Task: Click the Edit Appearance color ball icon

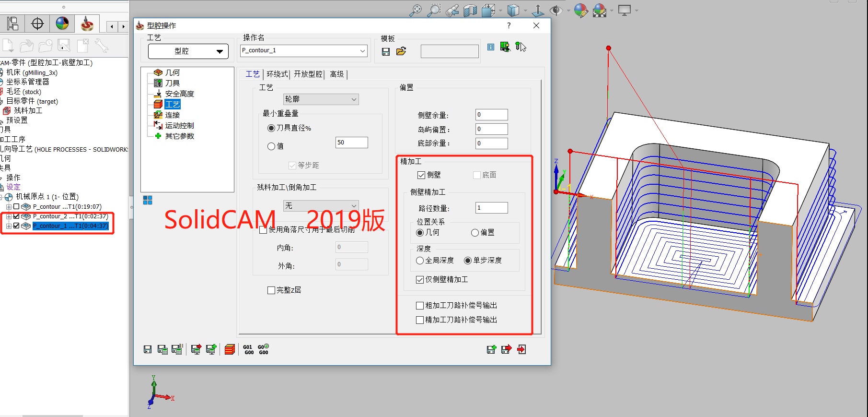Action: (581, 10)
